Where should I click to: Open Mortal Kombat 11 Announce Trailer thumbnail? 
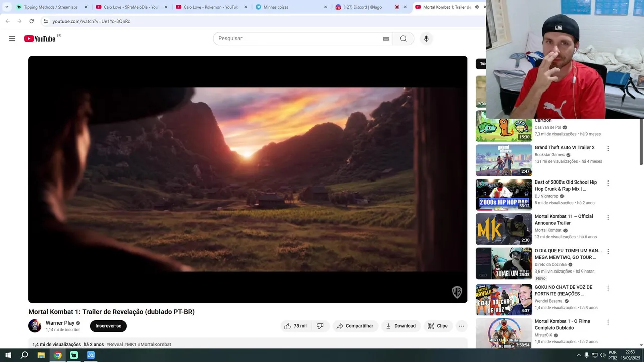[x=504, y=229]
